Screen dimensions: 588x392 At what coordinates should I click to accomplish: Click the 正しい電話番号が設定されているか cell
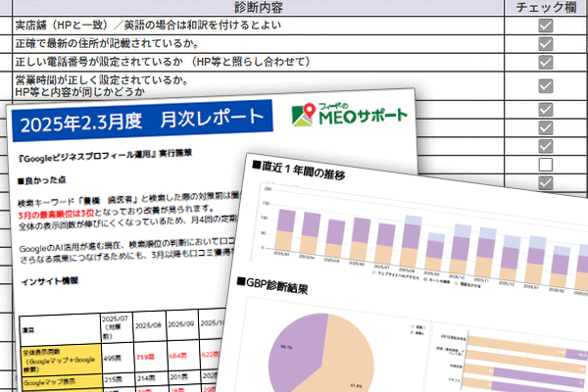(259, 63)
